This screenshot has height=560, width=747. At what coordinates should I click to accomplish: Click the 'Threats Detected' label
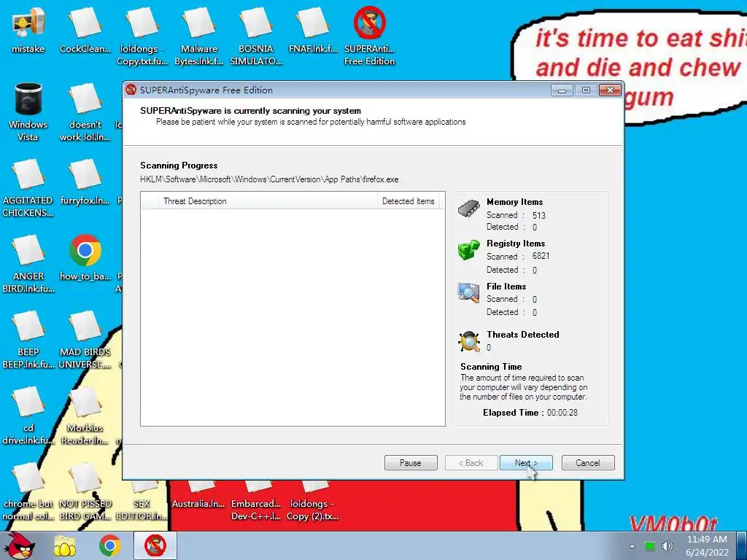(x=522, y=334)
